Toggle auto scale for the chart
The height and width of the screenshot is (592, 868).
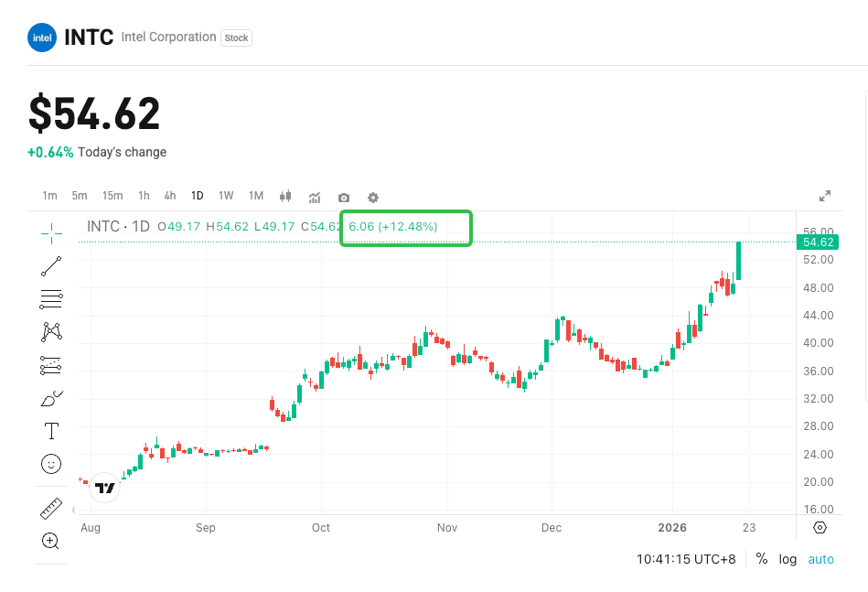coord(820,559)
